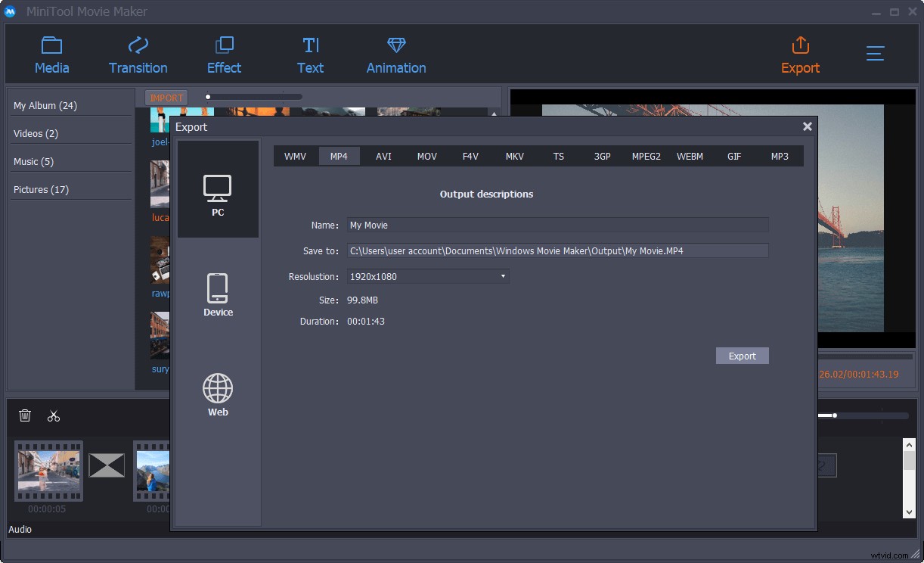
Task: Select the Text tool
Action: pos(310,53)
